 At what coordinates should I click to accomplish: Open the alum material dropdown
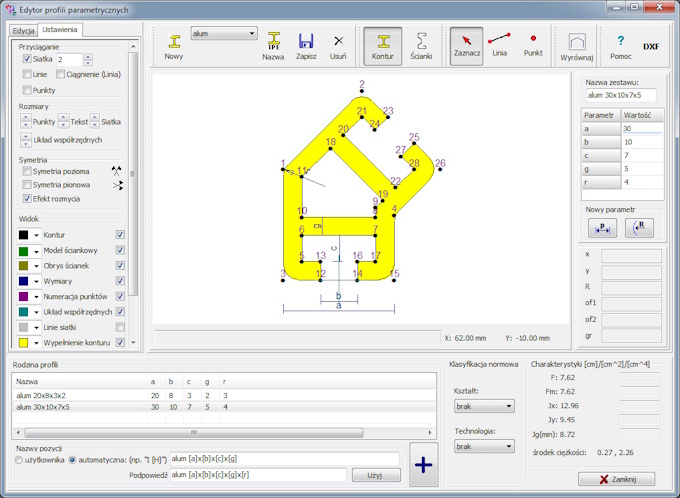[224, 33]
